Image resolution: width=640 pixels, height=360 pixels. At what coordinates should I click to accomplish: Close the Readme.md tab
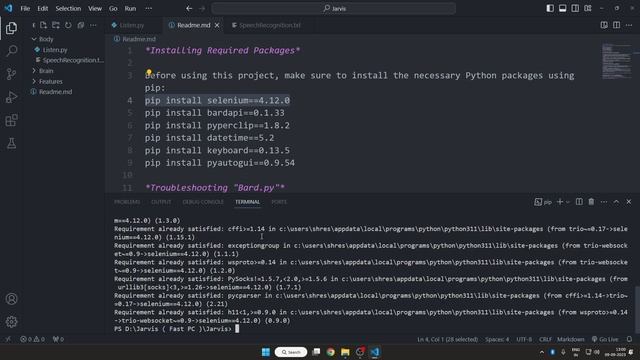(217, 25)
